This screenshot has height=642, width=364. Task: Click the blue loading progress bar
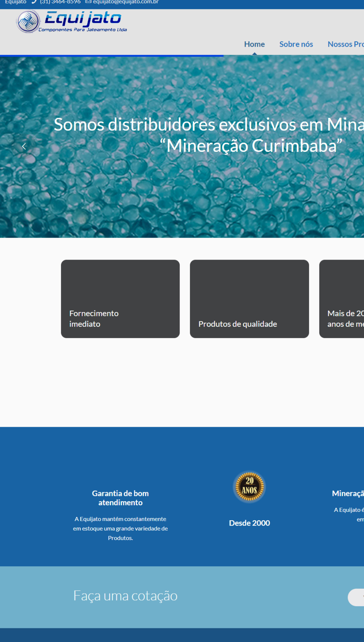[112, 56]
